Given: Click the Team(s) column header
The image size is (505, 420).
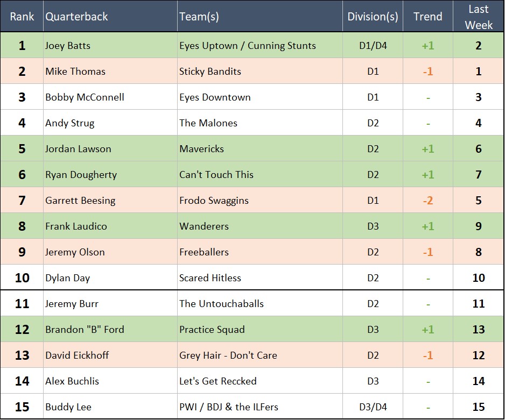Looking at the screenshot, I should tap(199, 17).
